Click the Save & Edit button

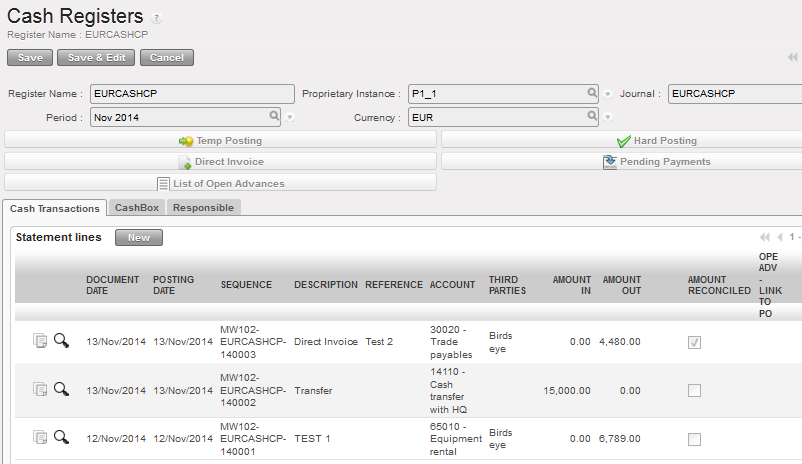pyautogui.click(x=96, y=57)
